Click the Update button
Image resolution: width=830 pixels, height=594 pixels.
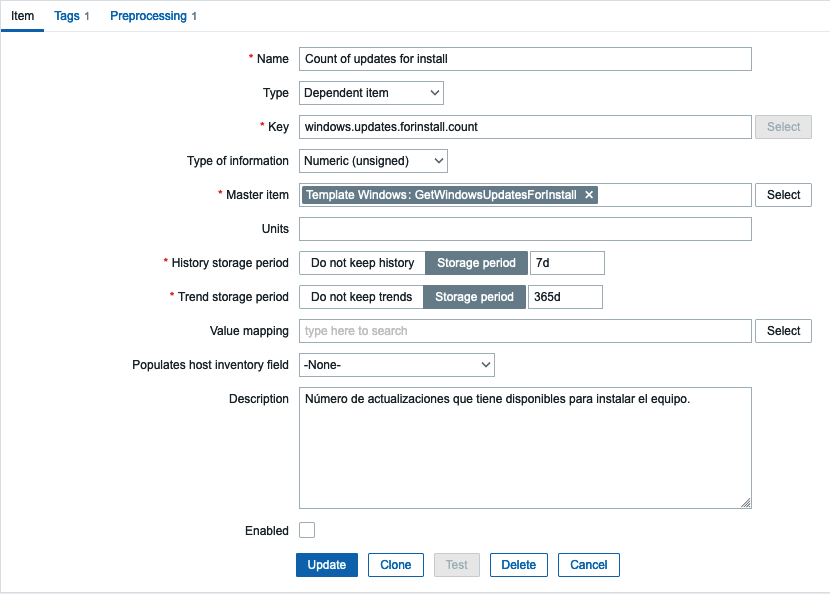pos(327,565)
